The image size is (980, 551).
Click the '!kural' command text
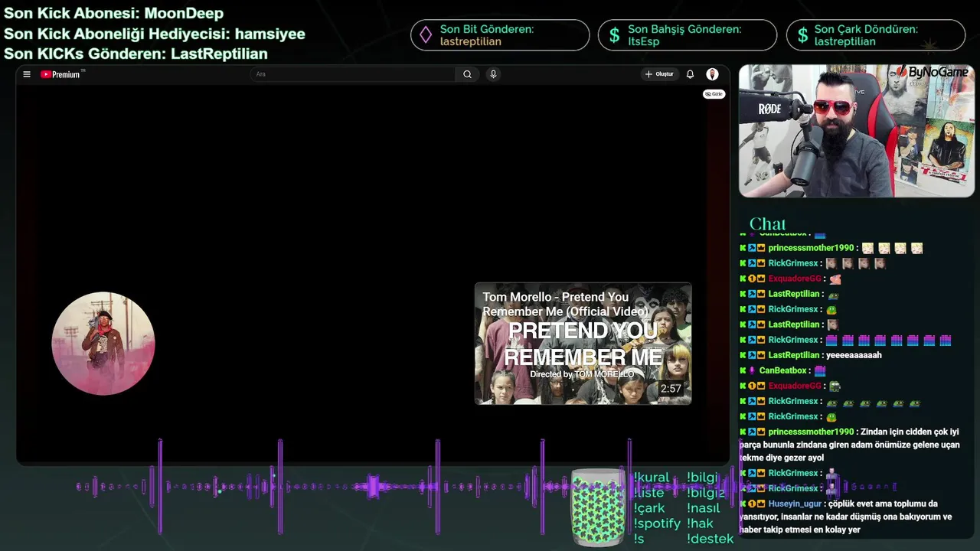pyautogui.click(x=652, y=478)
